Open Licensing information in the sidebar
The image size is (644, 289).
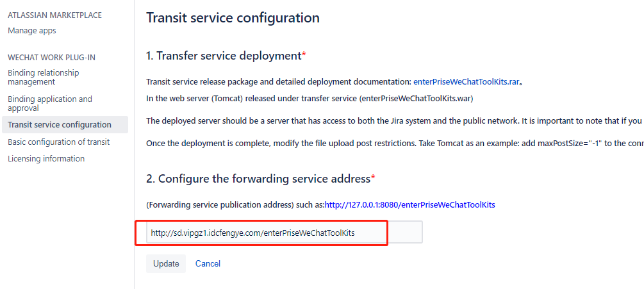coord(46,158)
